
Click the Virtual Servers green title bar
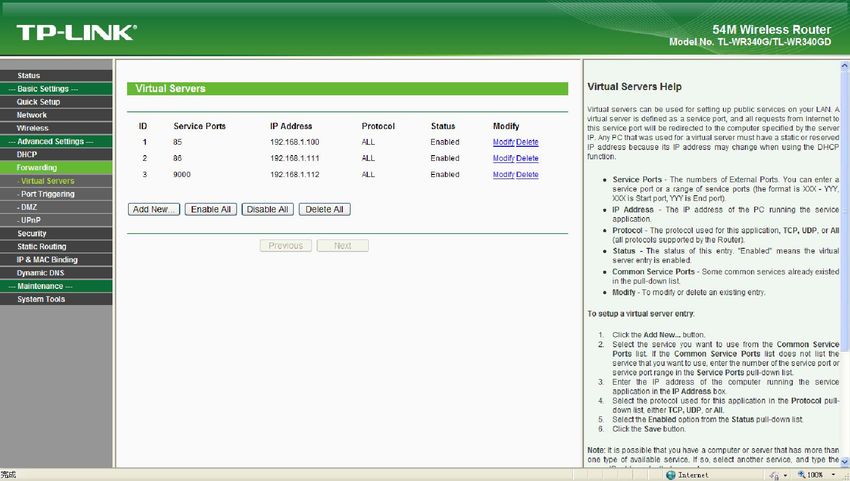347,88
